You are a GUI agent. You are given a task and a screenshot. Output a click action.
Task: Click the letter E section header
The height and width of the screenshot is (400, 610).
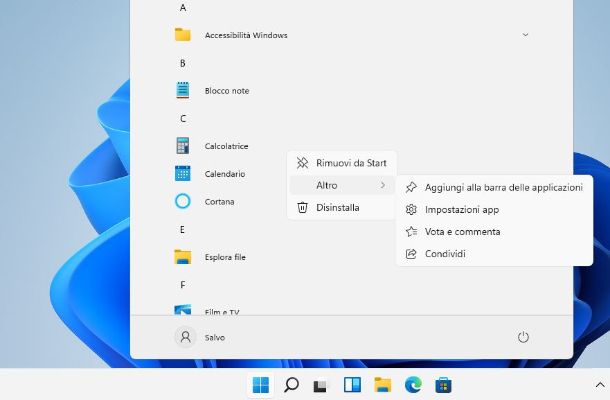pyautogui.click(x=182, y=230)
